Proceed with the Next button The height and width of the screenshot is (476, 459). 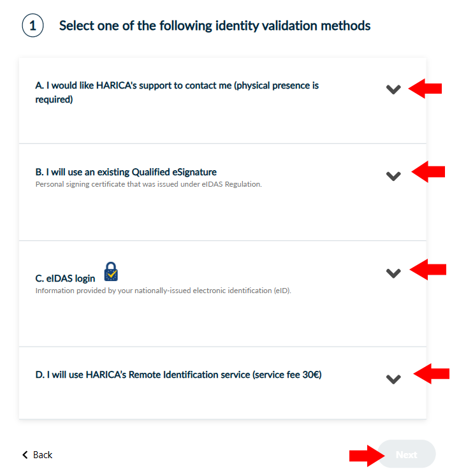point(407,454)
